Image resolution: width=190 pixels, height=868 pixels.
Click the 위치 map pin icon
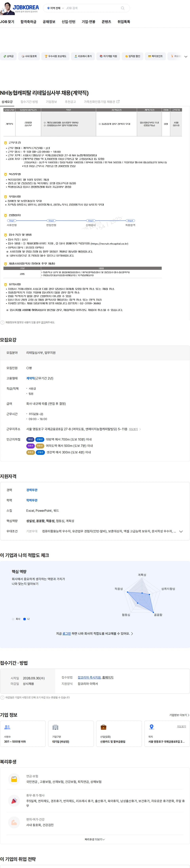(152, 727)
